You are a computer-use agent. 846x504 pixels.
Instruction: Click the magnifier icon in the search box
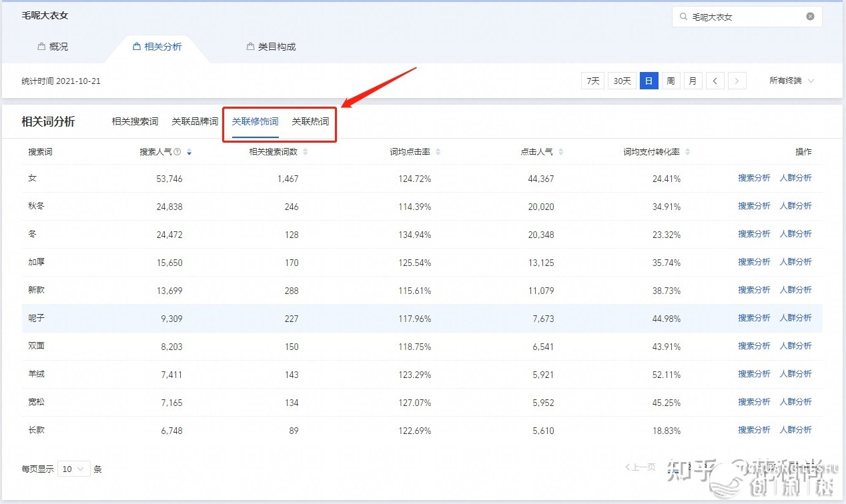(683, 16)
